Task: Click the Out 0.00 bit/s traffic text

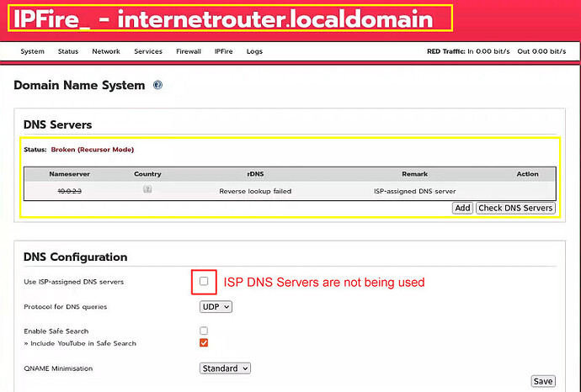Action: pyautogui.click(x=541, y=51)
